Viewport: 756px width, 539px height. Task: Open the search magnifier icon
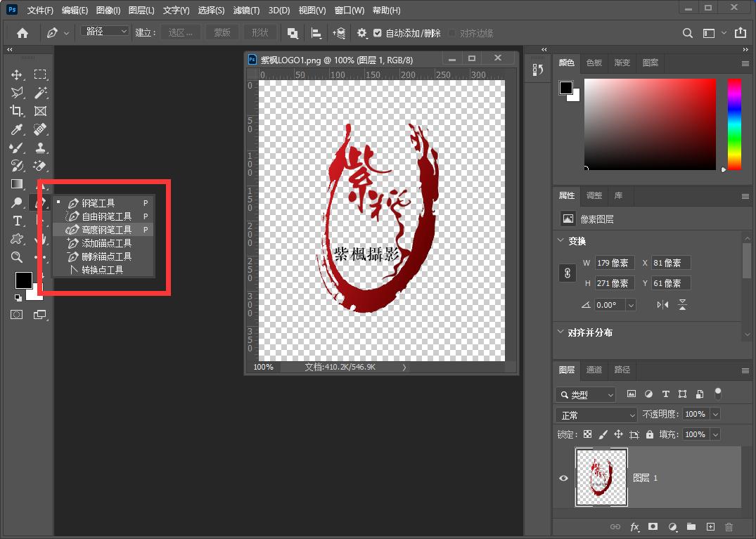pyautogui.click(x=688, y=33)
